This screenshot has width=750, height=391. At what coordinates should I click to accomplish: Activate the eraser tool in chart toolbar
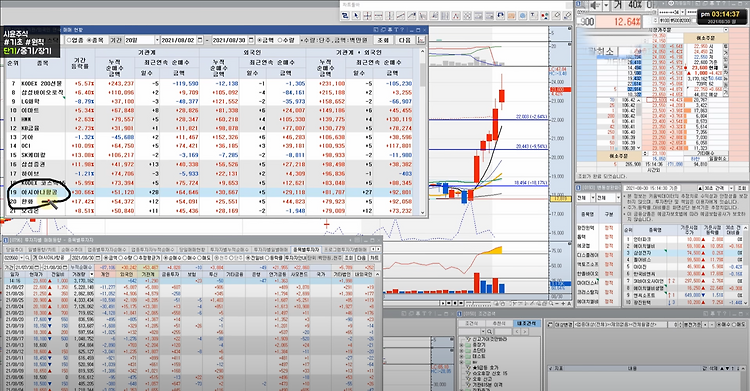(x=556, y=16)
